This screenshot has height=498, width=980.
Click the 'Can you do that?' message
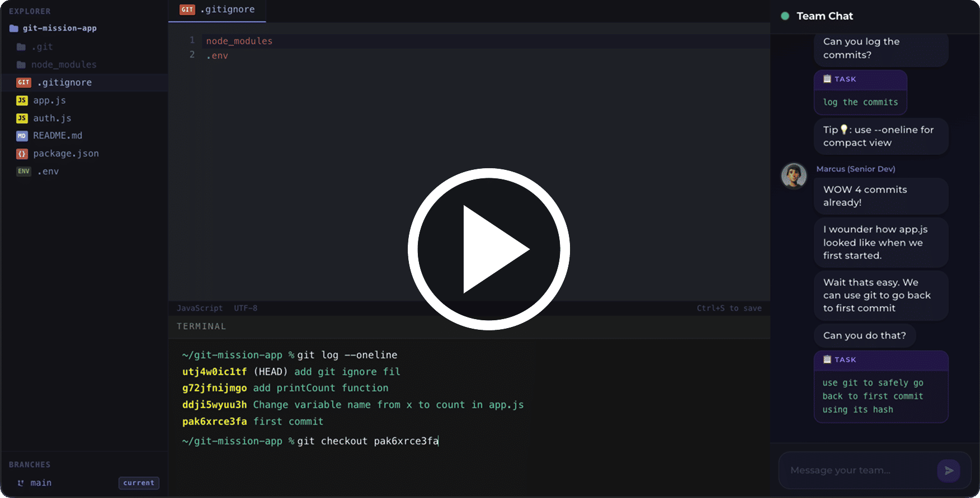coord(865,335)
